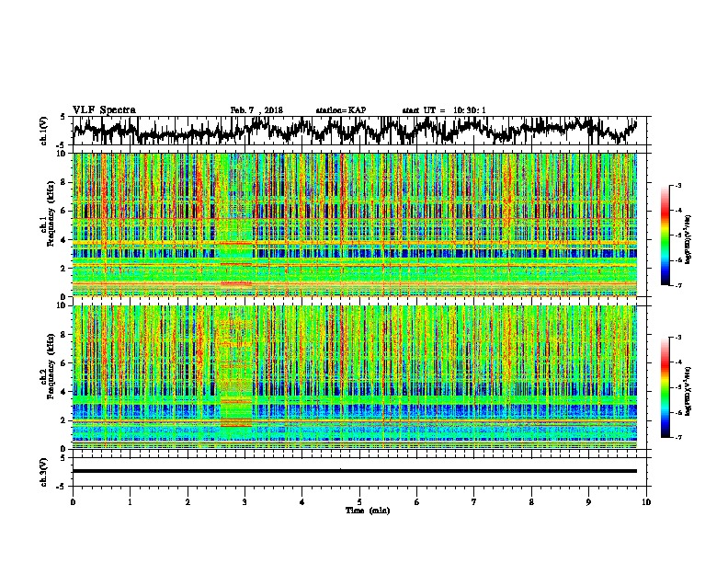The image size is (728, 563).
Task: Click the ch.3 flat black signal line
Action: tap(355, 471)
